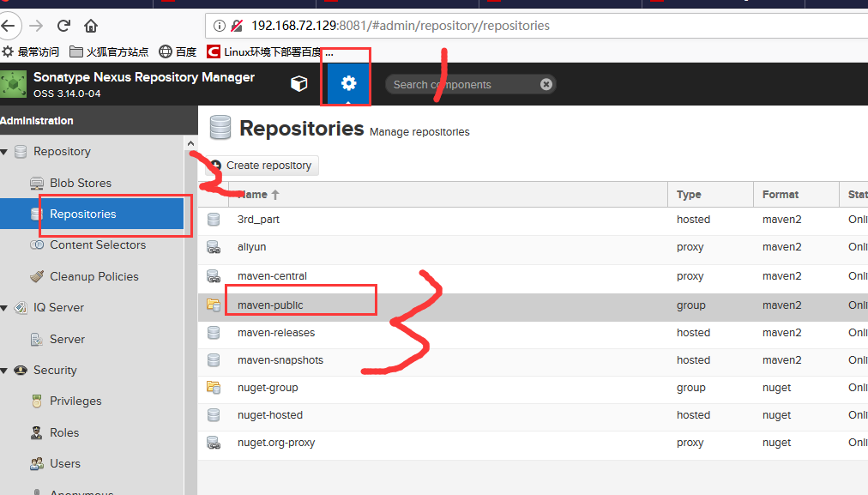Screen dimensions: 868x495
Task: Open maven-snapshots repository row
Action: point(533,360)
